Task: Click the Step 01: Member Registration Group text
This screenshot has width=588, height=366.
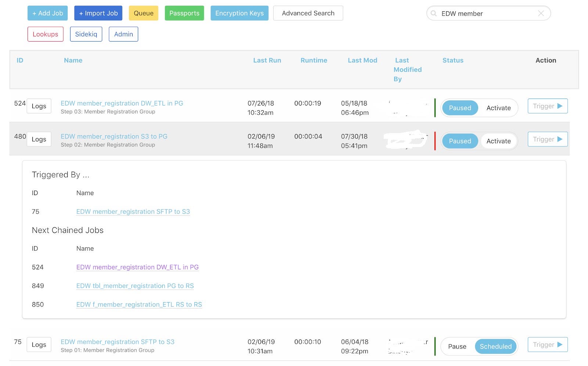Action: (107, 350)
